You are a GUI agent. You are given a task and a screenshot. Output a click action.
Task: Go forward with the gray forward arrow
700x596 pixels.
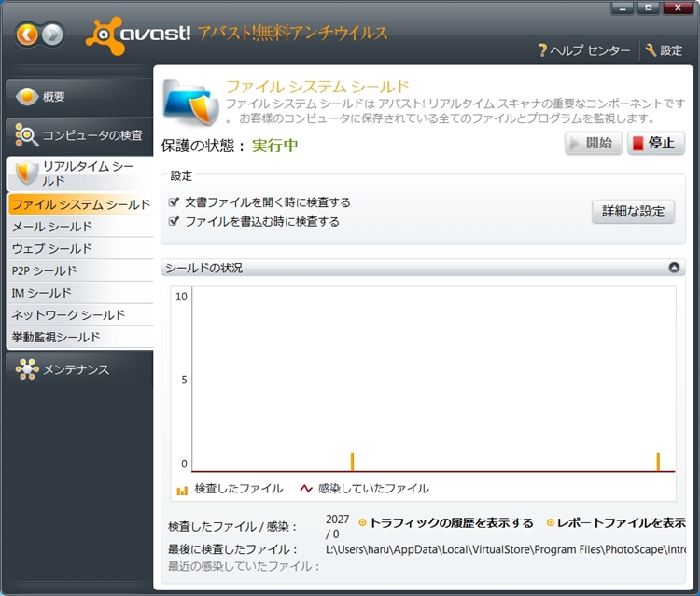pos(52,35)
